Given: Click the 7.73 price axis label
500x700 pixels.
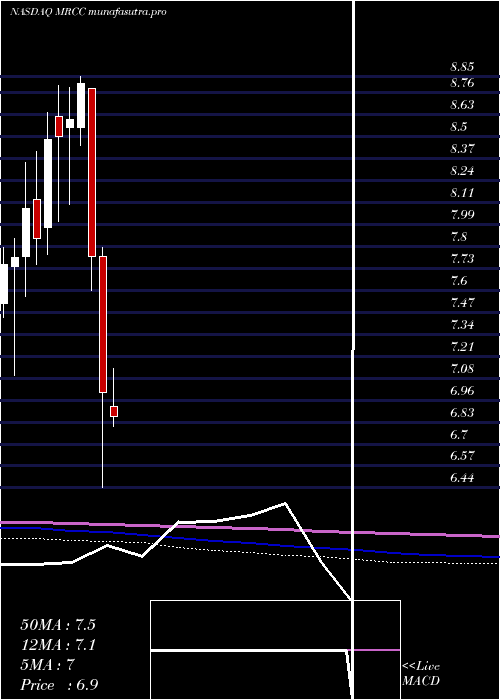Looking at the screenshot, I should pyautogui.click(x=462, y=259).
